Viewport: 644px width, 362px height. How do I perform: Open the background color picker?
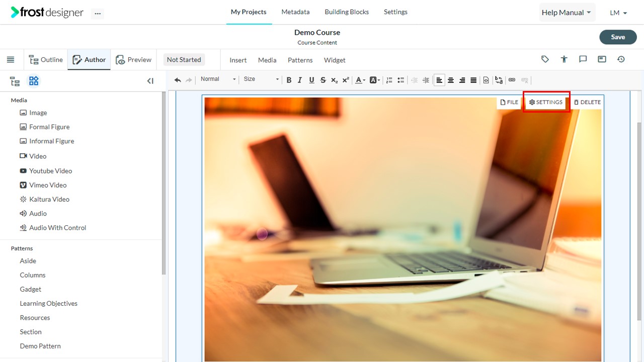tap(375, 80)
